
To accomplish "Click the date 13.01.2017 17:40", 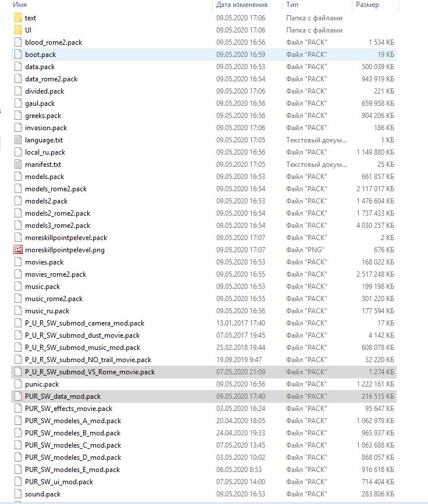I will coord(241,323).
